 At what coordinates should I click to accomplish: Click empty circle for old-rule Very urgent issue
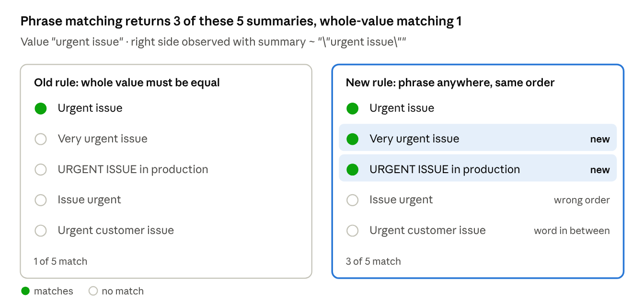[x=41, y=139]
